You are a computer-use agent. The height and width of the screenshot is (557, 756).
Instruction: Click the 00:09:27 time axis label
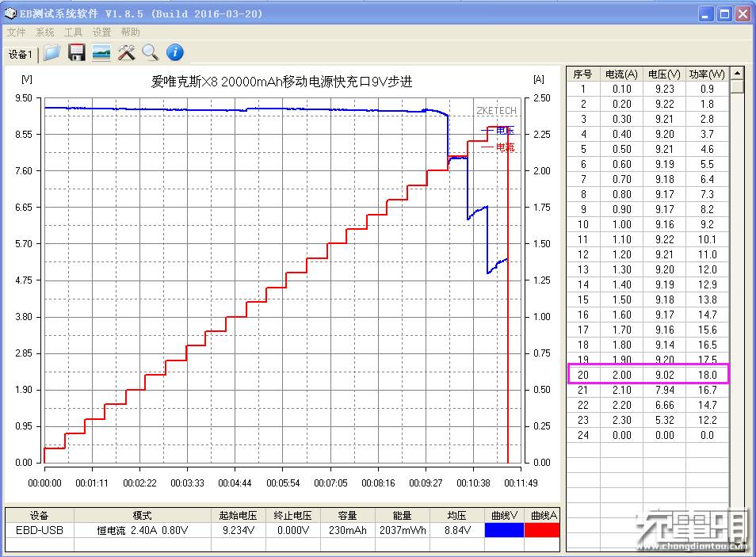point(426,483)
